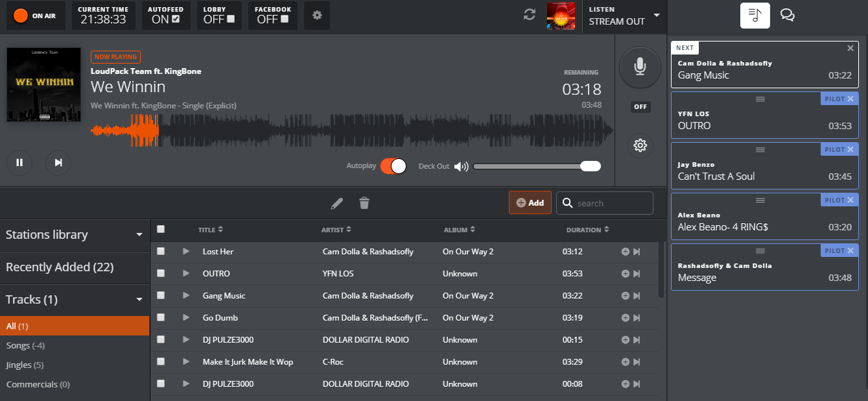Seek within the track waveform
Screen dimensions: 868x401
point(352,130)
